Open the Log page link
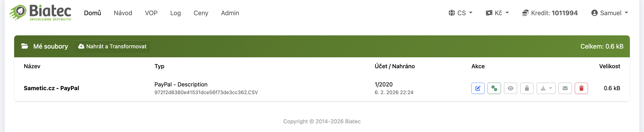Screen dimensions: 644x132 [175, 13]
